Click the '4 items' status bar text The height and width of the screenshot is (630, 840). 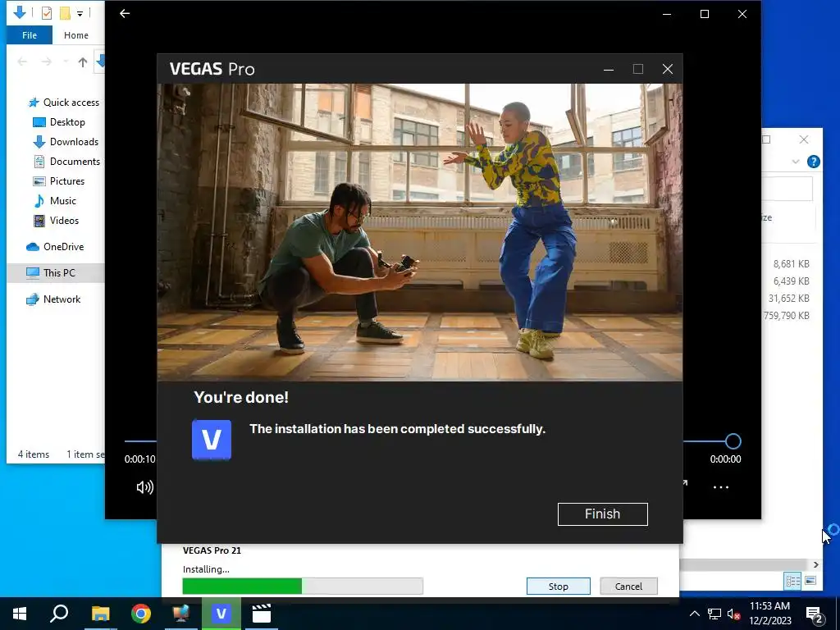click(x=33, y=454)
